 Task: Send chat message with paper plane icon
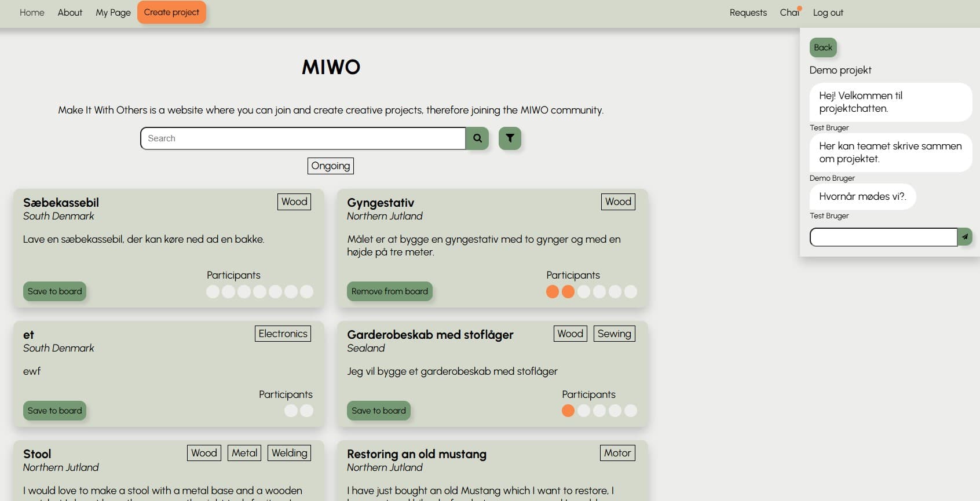click(x=965, y=237)
